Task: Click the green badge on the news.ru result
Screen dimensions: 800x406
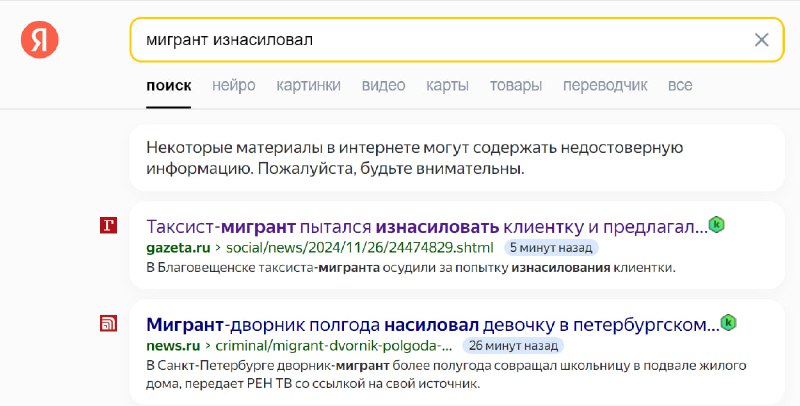Action: coord(728,322)
